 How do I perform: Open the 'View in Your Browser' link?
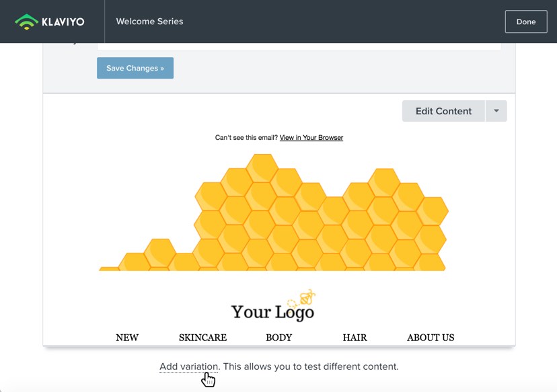(x=311, y=138)
